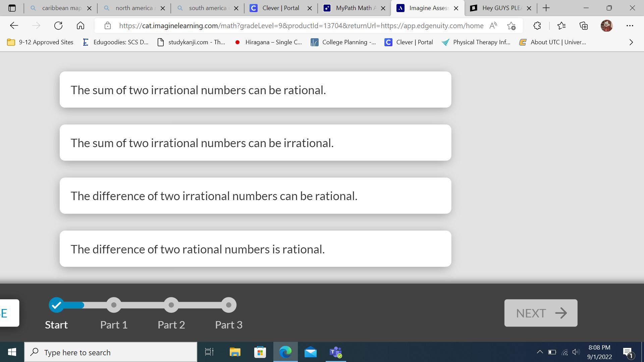Open the Extensions puzzle icon
The height and width of the screenshot is (362, 644).
[537, 25]
